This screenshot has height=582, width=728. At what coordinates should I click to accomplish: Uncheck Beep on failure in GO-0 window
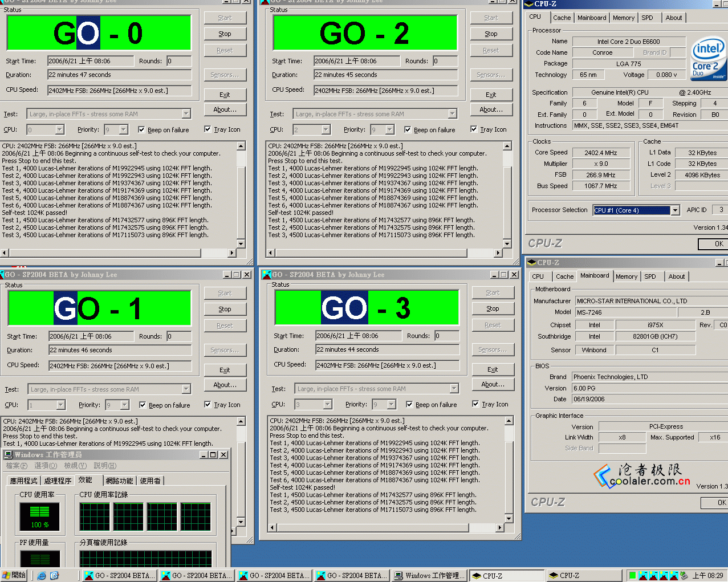[141, 130]
